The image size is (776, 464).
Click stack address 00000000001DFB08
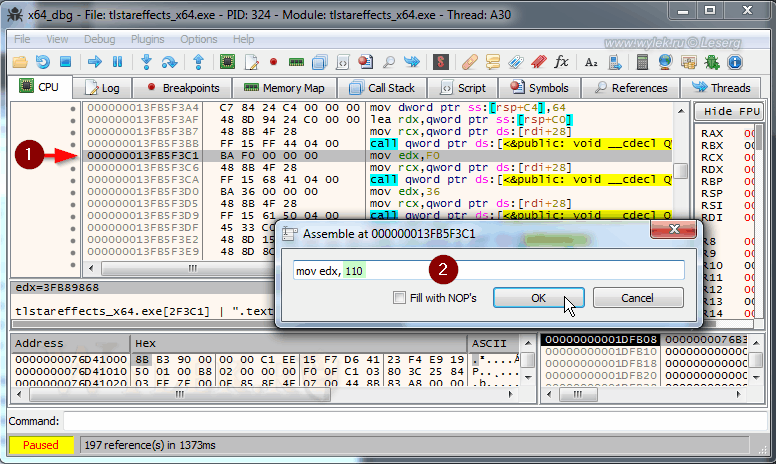600,339
